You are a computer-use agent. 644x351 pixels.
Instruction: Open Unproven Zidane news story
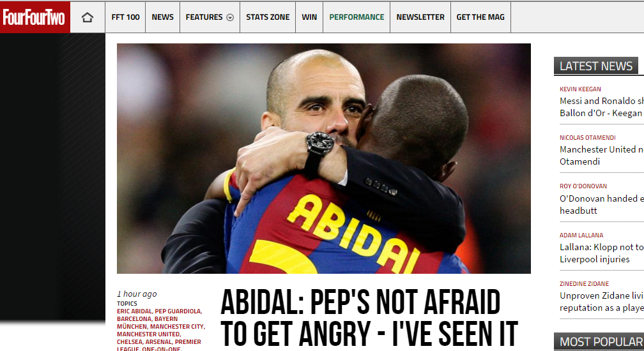602,301
